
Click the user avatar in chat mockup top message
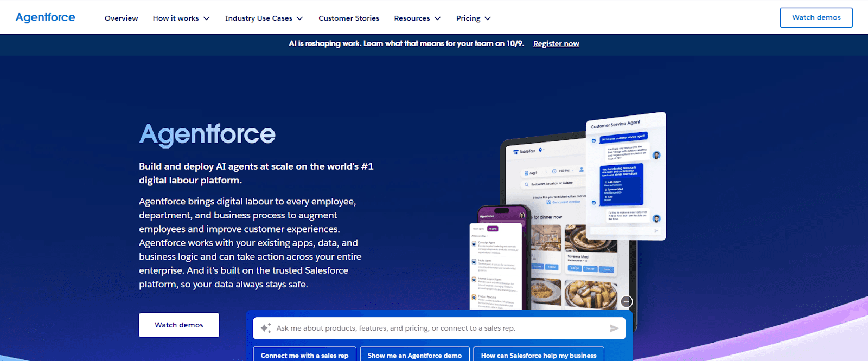click(656, 155)
